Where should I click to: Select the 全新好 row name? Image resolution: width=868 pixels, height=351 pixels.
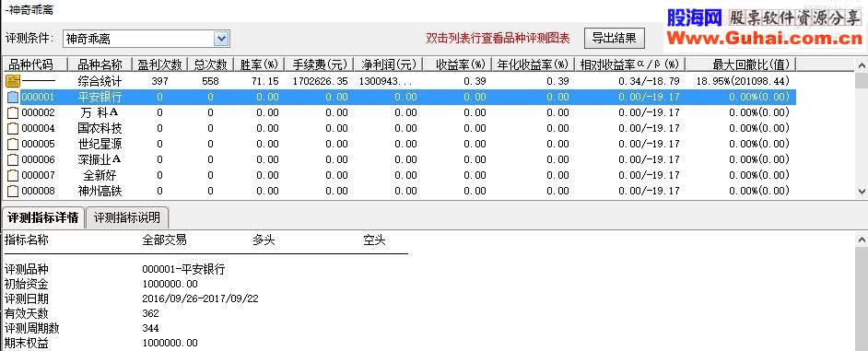pyautogui.click(x=100, y=175)
